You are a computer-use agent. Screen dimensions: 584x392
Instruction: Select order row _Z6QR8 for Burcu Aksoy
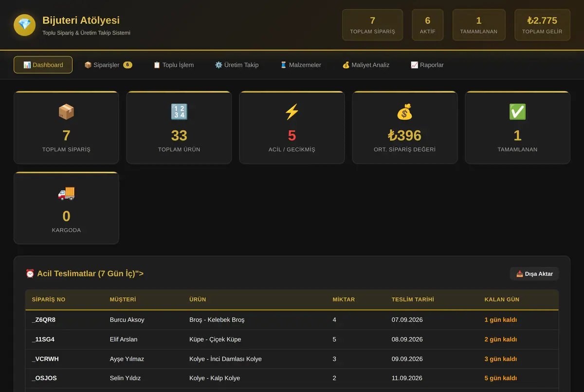(292, 320)
